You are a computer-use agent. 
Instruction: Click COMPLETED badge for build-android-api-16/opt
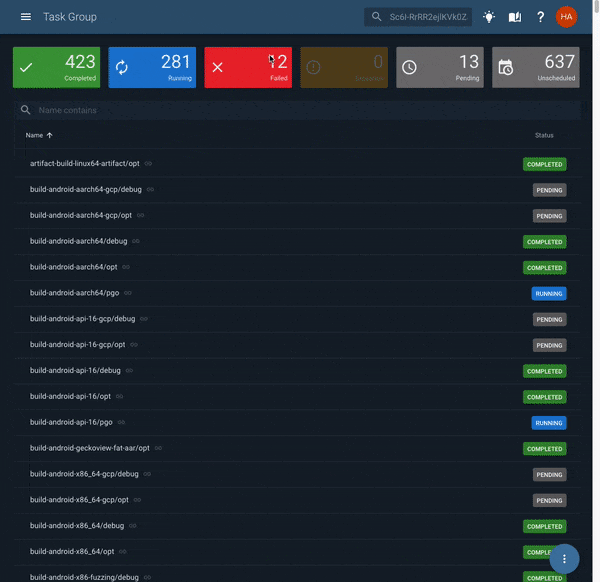[x=545, y=397]
